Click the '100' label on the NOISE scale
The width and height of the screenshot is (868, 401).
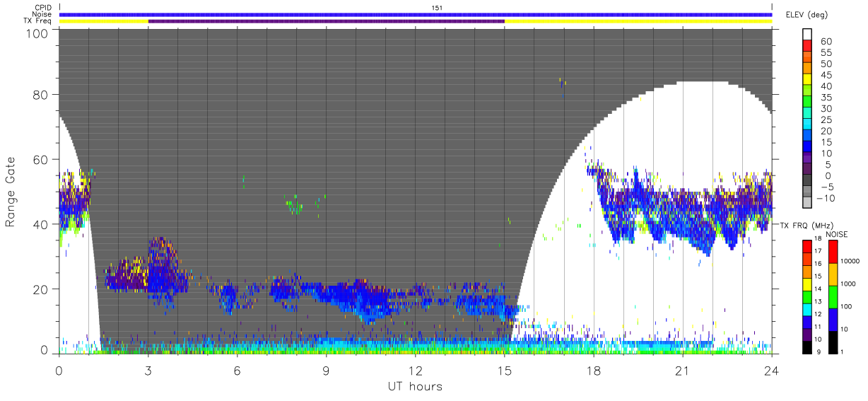pos(847,306)
